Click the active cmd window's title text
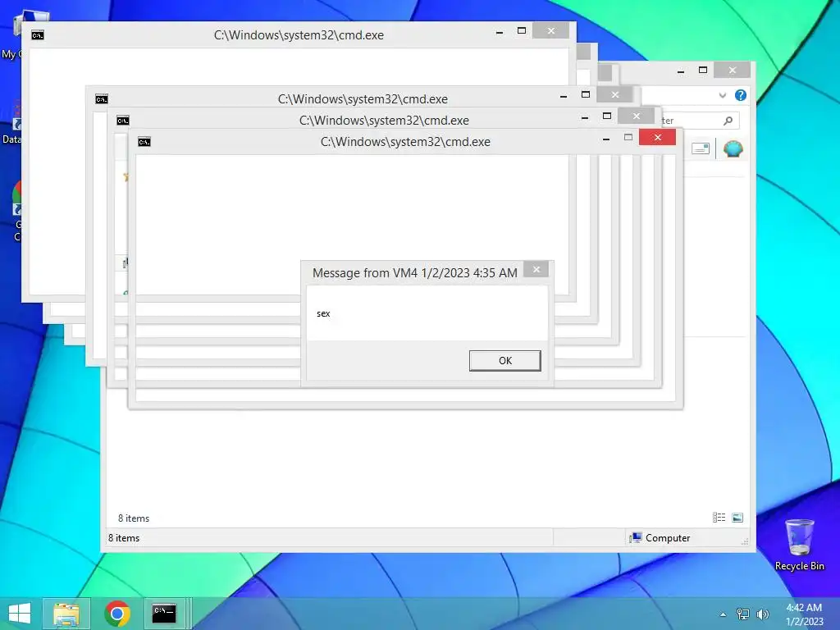 tap(405, 142)
